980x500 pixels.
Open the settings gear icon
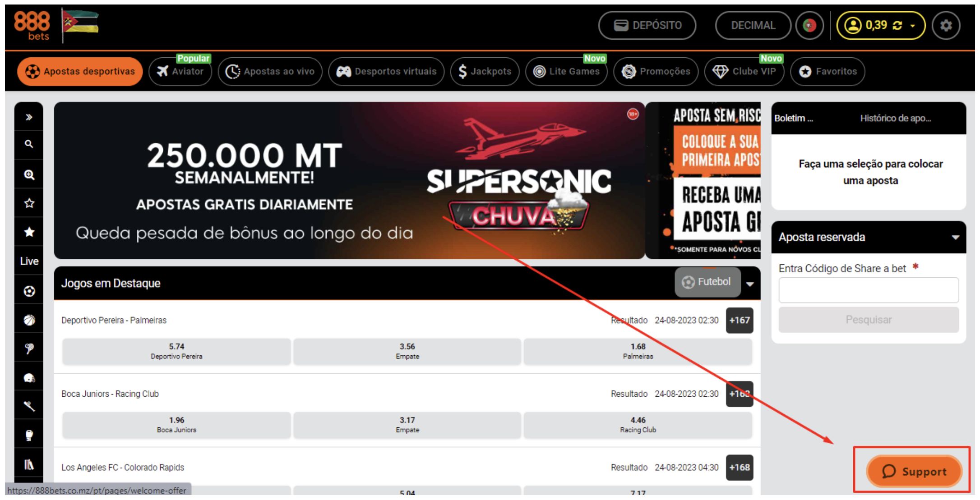(x=946, y=25)
